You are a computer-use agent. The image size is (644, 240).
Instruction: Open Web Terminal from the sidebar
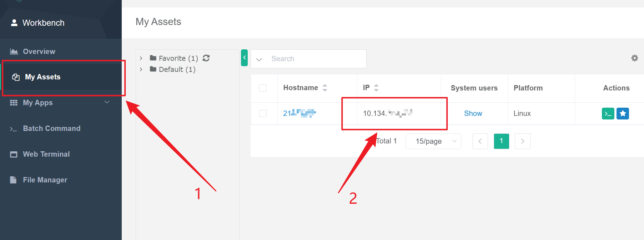click(46, 154)
